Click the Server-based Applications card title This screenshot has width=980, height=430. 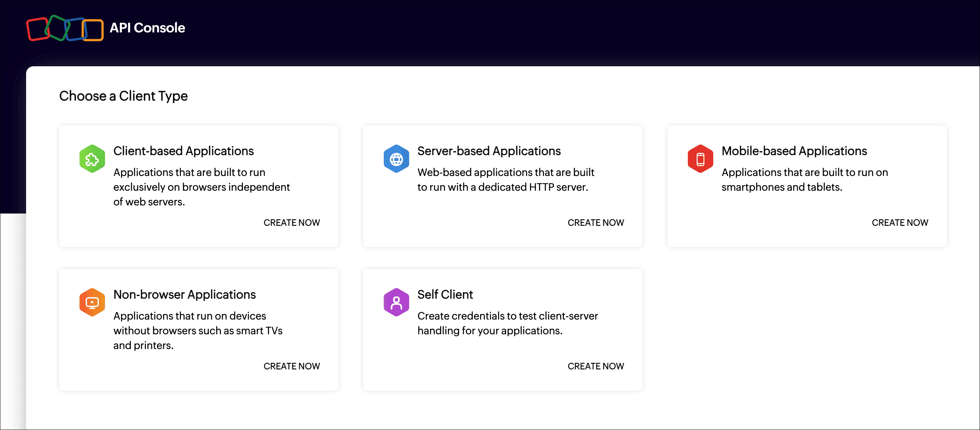coord(489,151)
